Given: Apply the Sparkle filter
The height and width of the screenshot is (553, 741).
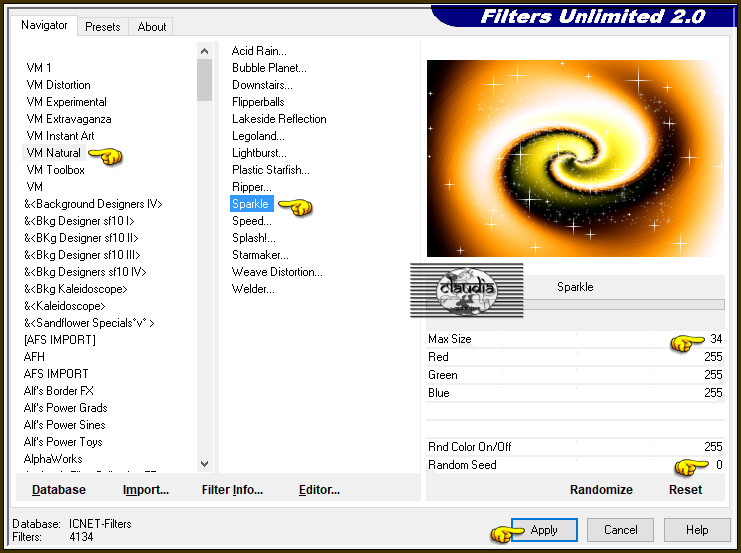Looking at the screenshot, I should [x=544, y=530].
